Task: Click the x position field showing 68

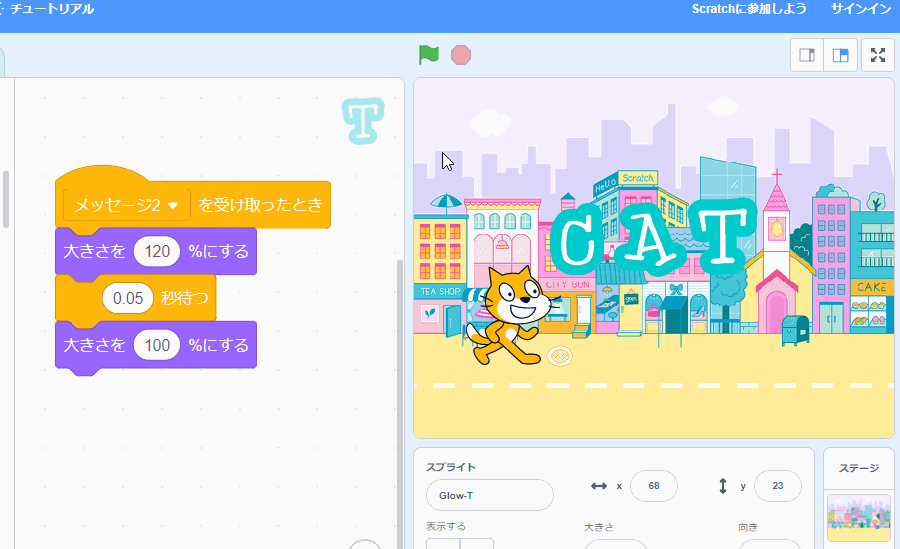Action: 654,486
